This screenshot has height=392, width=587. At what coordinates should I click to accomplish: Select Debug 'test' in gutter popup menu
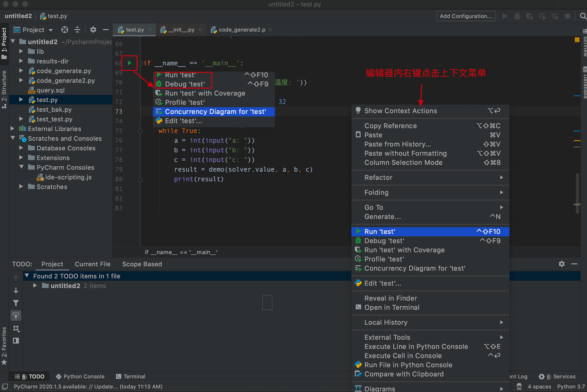[214, 84]
